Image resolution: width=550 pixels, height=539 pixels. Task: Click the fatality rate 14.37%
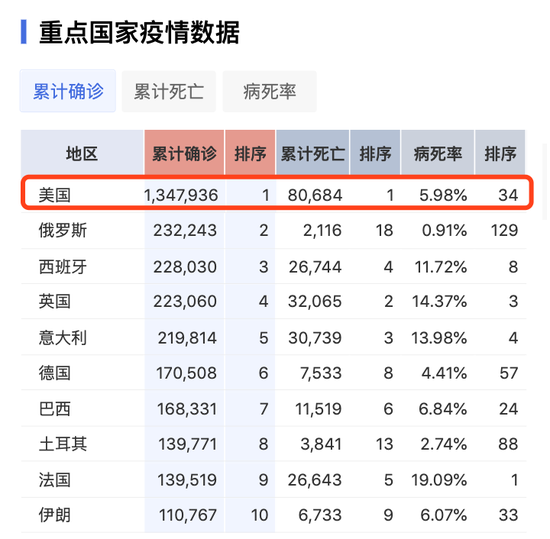pyautogui.click(x=440, y=301)
